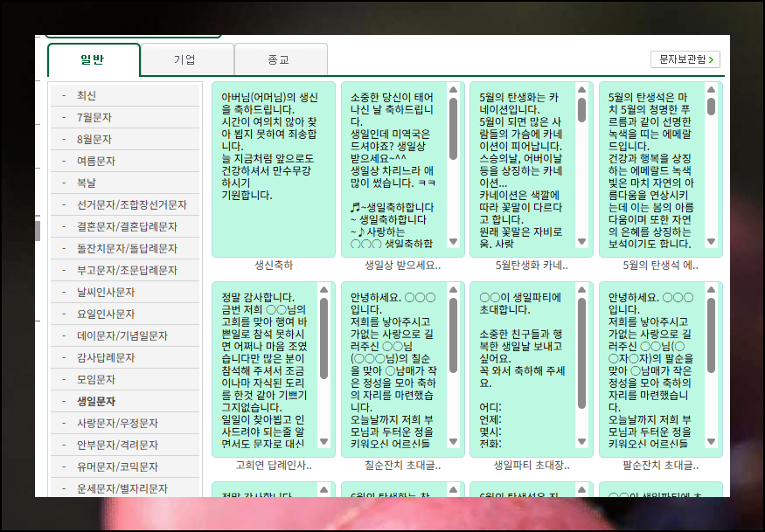The image size is (765, 532).
Task: Click the 생일파티 초대장.. caption
Action: pos(532,466)
